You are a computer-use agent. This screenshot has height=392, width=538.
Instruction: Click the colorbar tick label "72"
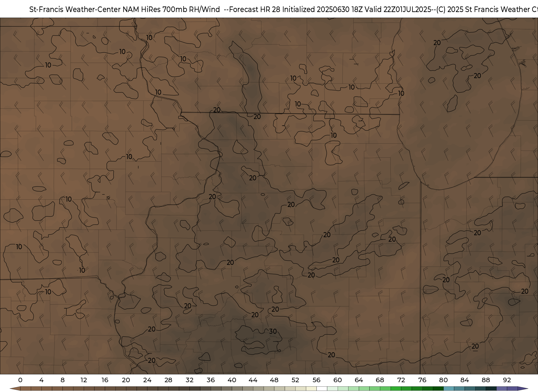click(x=401, y=380)
